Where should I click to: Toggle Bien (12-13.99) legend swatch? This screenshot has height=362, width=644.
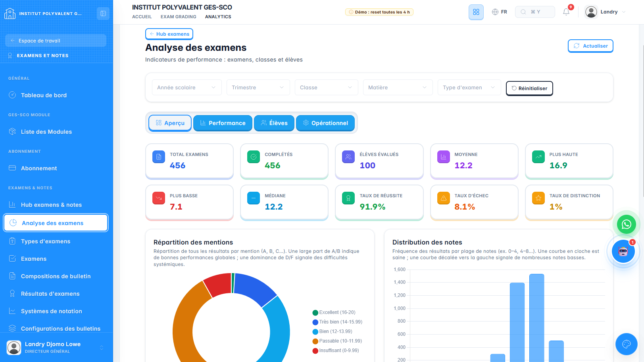[x=315, y=332]
